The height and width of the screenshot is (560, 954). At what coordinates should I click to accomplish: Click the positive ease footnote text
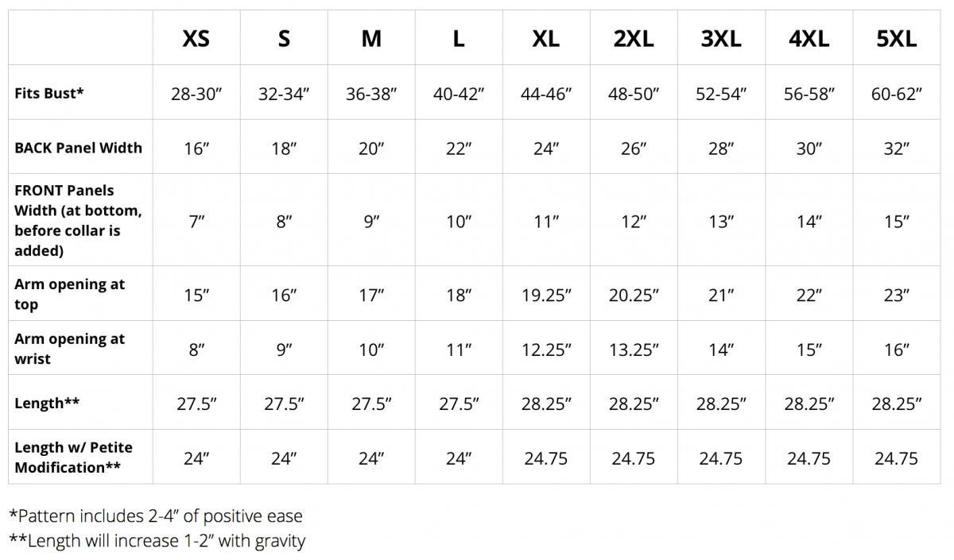pyautogui.click(x=156, y=516)
